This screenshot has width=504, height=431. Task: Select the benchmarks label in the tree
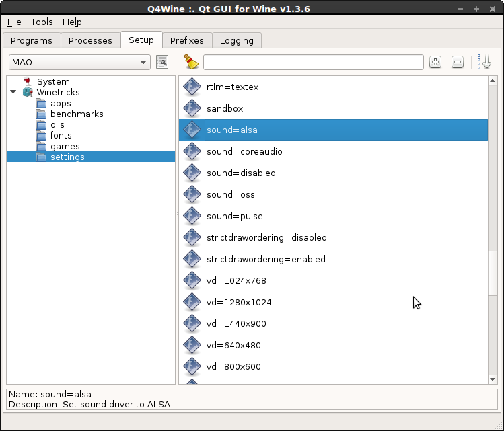[77, 114]
